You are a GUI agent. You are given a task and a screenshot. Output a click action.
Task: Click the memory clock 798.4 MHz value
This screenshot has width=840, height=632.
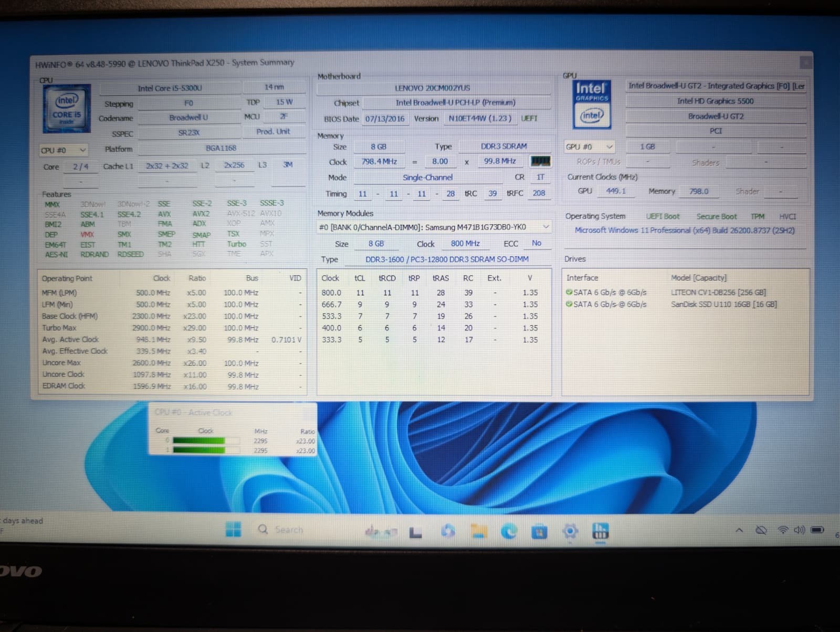pyautogui.click(x=379, y=162)
